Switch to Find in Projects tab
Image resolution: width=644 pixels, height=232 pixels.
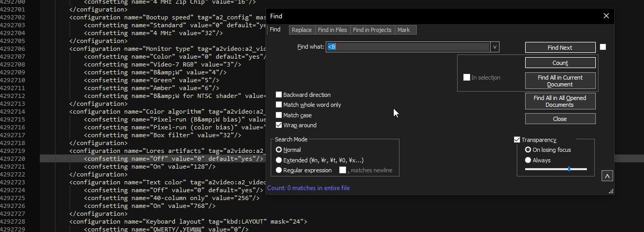(x=372, y=30)
